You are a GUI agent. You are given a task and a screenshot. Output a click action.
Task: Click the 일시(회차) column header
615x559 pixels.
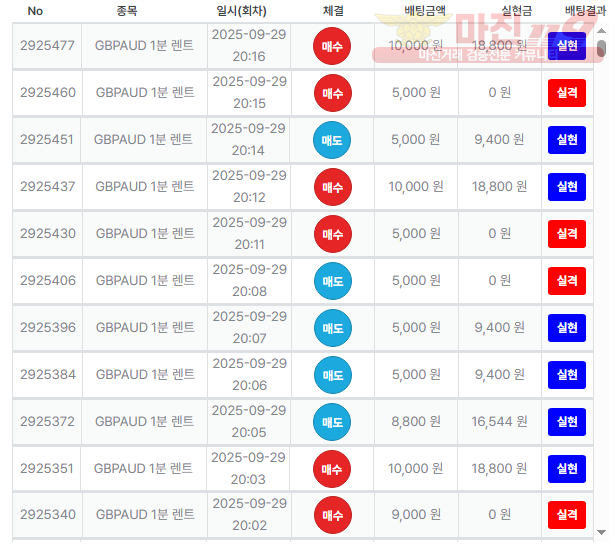pyautogui.click(x=241, y=11)
